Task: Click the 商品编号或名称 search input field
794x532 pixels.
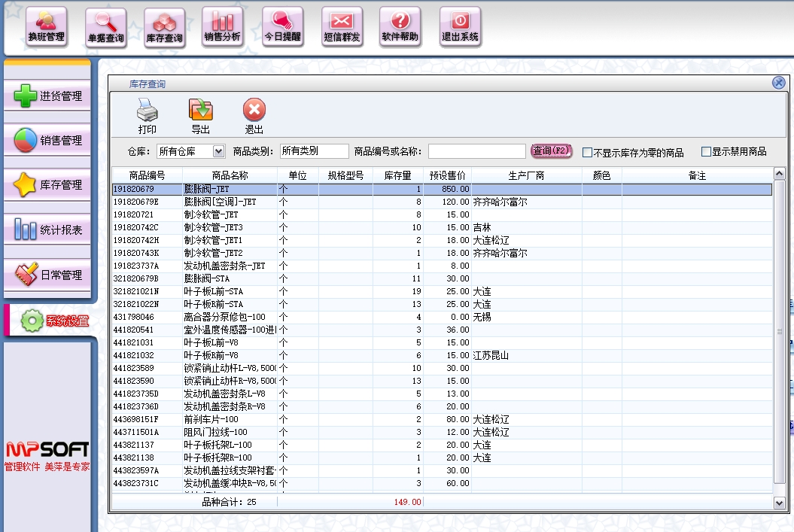Action: coord(477,151)
